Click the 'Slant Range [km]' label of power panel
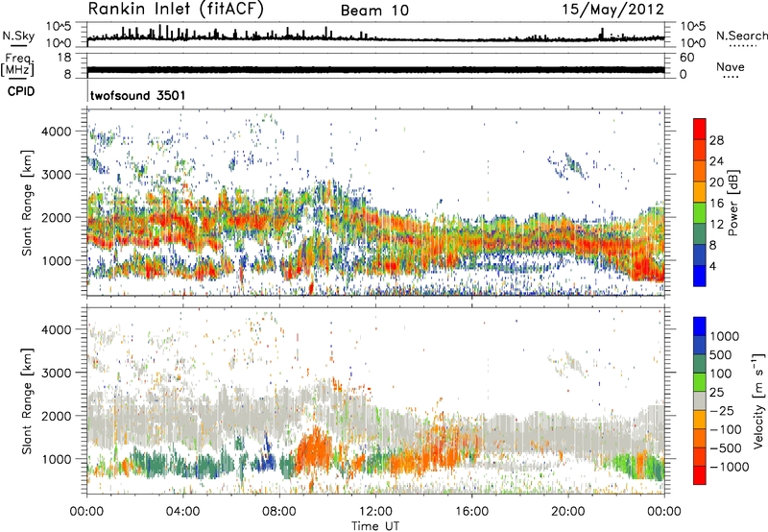The height and width of the screenshot is (532, 768). 27,203
